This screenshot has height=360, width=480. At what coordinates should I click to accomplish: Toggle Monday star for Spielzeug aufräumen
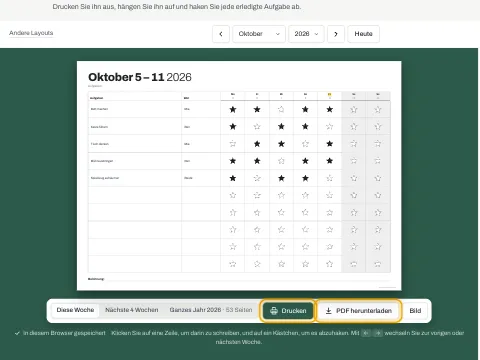[x=233, y=178]
